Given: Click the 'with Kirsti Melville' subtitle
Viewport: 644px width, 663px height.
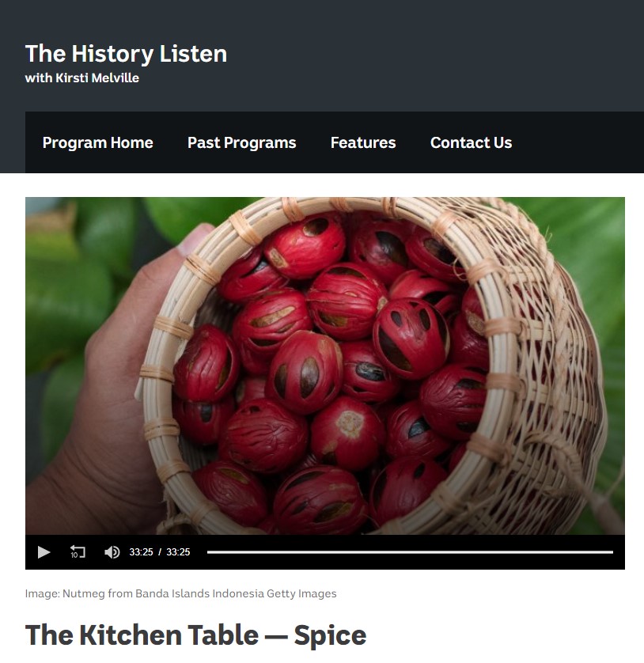Looking at the screenshot, I should [x=82, y=78].
